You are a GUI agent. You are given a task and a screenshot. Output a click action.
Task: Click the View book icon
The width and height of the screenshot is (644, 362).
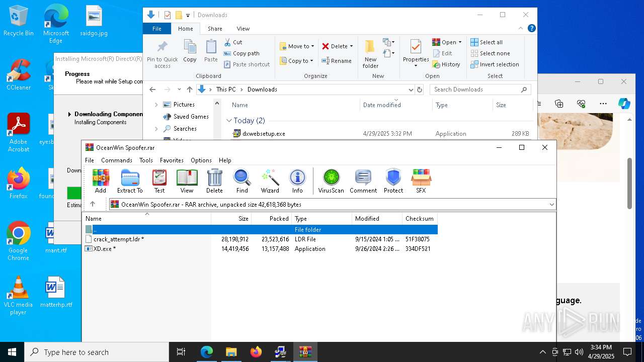point(187,181)
